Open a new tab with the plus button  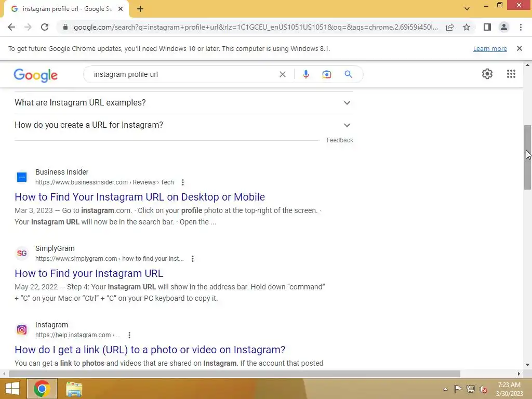pos(140,9)
